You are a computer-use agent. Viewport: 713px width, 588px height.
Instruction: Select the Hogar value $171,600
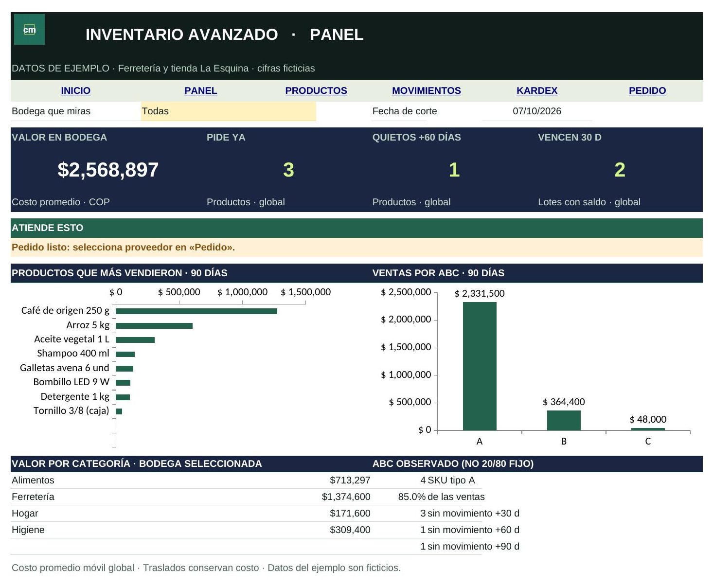350,514
